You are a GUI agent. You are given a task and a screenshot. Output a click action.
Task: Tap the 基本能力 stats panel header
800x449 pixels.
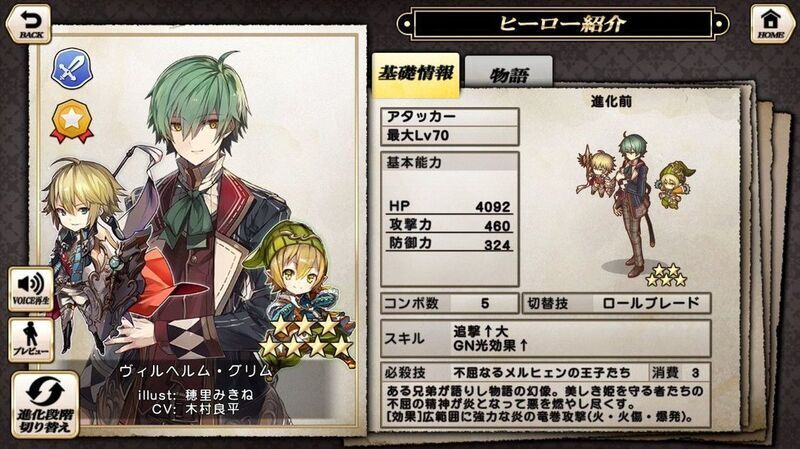click(x=449, y=162)
